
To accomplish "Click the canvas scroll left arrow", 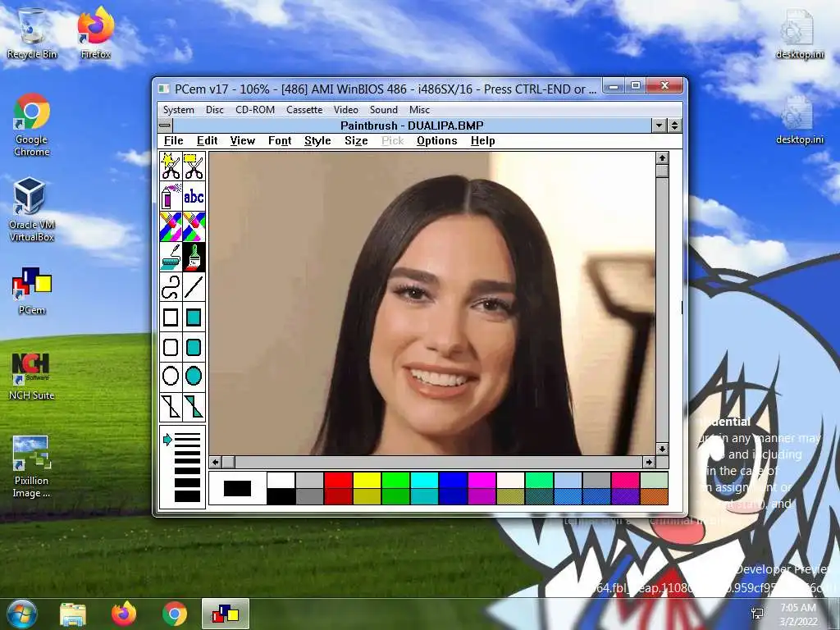I will [x=216, y=462].
